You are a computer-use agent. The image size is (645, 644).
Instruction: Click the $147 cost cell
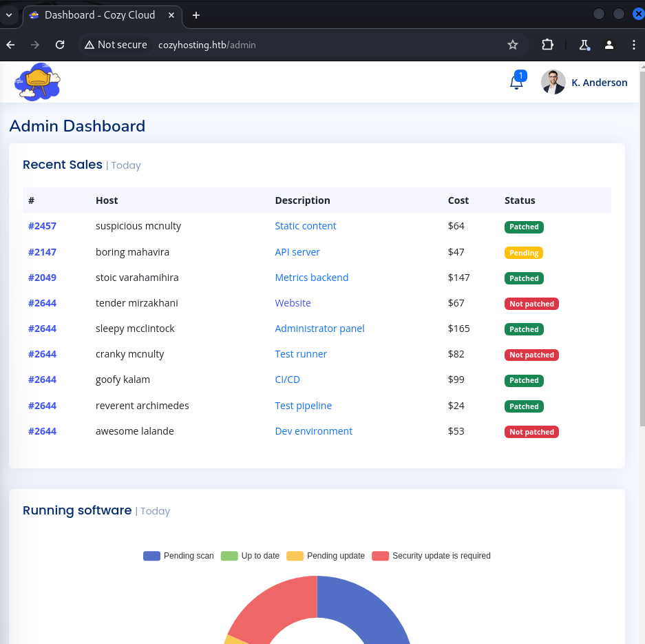pos(458,278)
